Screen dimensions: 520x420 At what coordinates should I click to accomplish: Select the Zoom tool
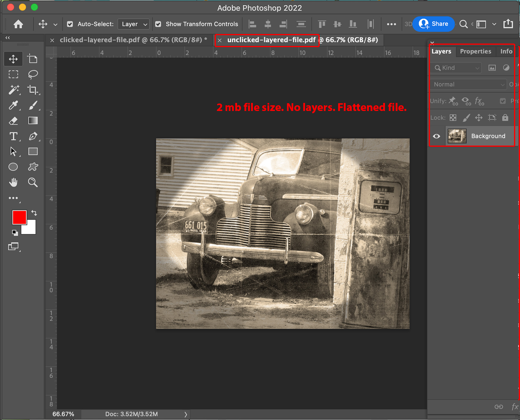tap(33, 182)
